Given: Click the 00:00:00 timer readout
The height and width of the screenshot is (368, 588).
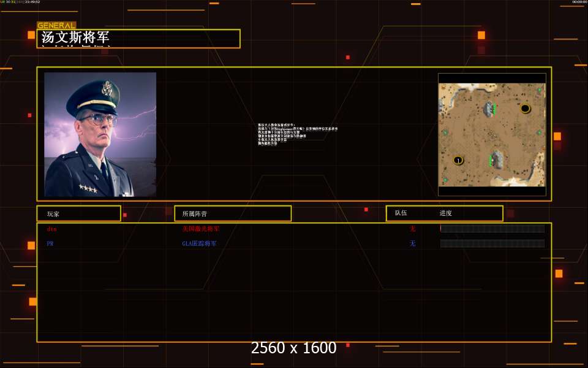Looking at the screenshot, I should tap(580, 2).
